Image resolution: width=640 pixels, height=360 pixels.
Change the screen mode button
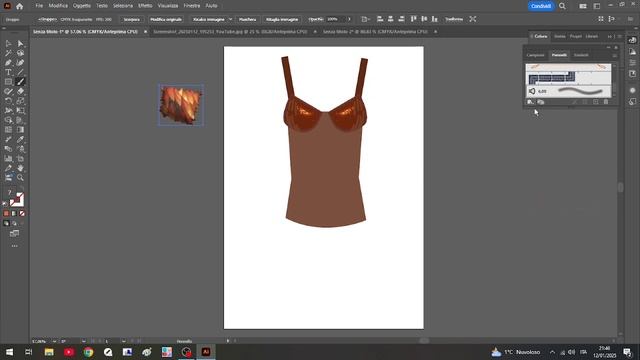tap(14, 233)
